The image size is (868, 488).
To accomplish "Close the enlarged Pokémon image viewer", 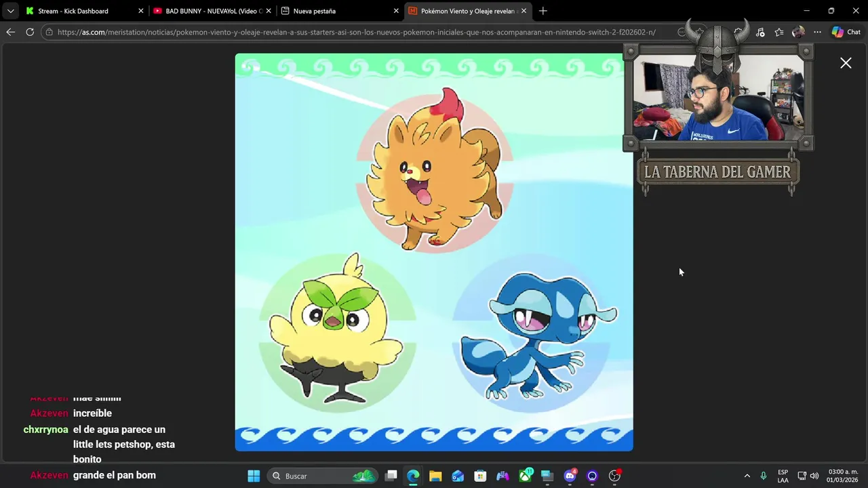I will [x=846, y=63].
